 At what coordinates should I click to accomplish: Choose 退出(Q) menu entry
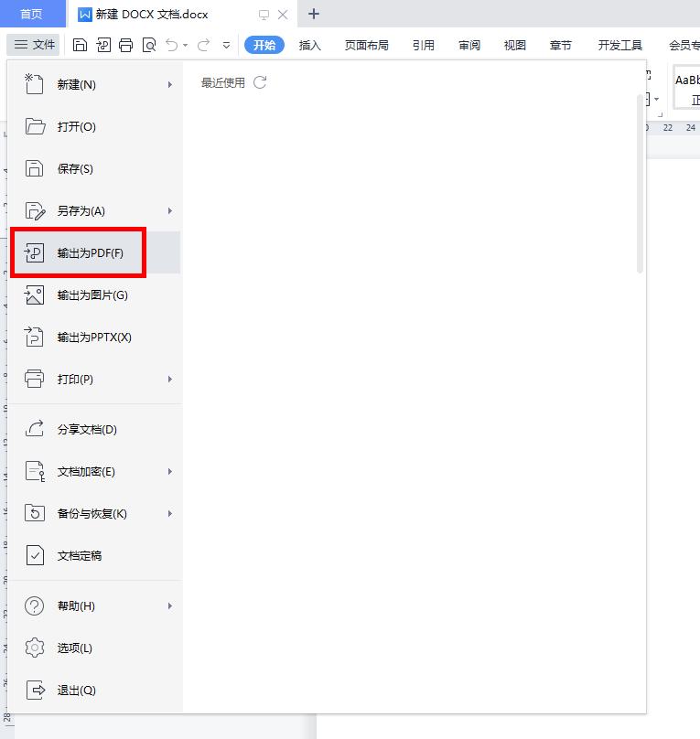tap(95, 690)
